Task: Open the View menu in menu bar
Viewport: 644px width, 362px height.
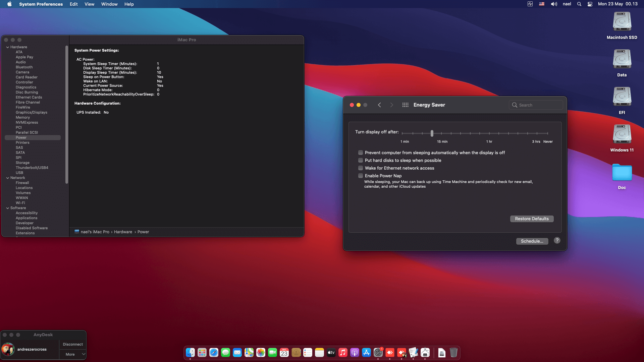Action: [89, 4]
